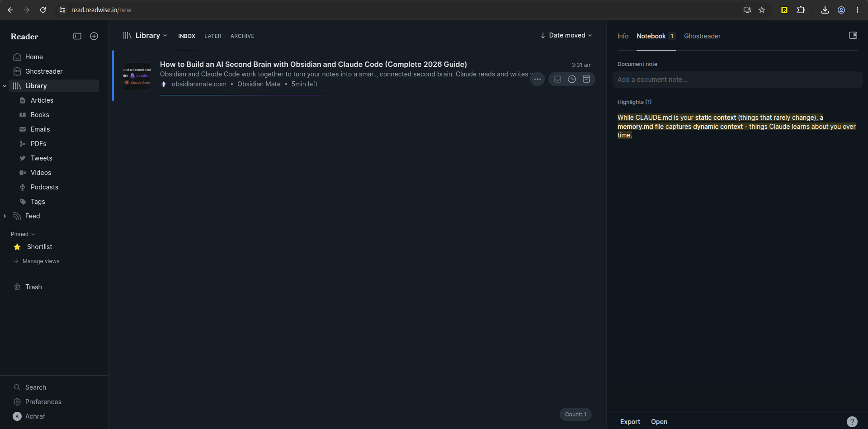Collapse the Pinned section dropdown

[23, 234]
